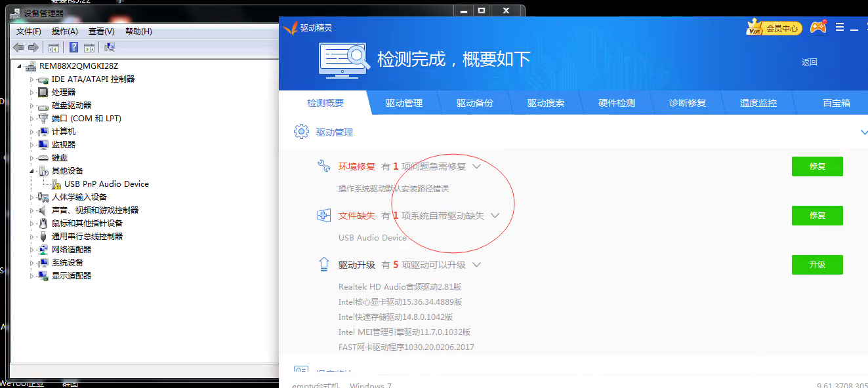Click the scan for hardware changes icon

click(110, 47)
